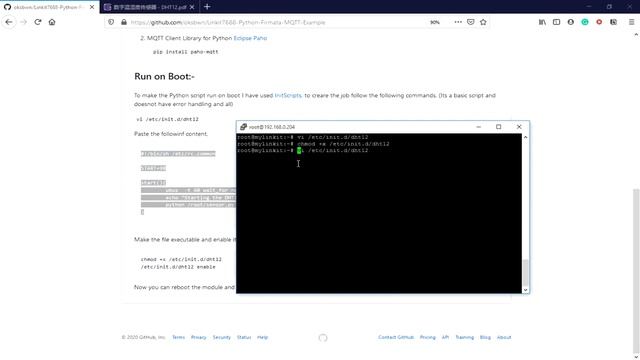Open the Firefox Library icon
Viewport: 640px width, 360px height.
coord(542,22)
